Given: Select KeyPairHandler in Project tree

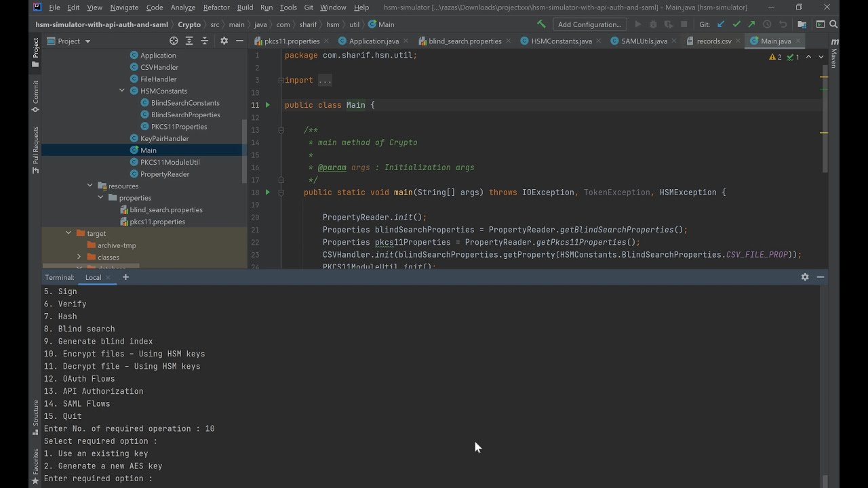Looking at the screenshot, I should click(164, 138).
